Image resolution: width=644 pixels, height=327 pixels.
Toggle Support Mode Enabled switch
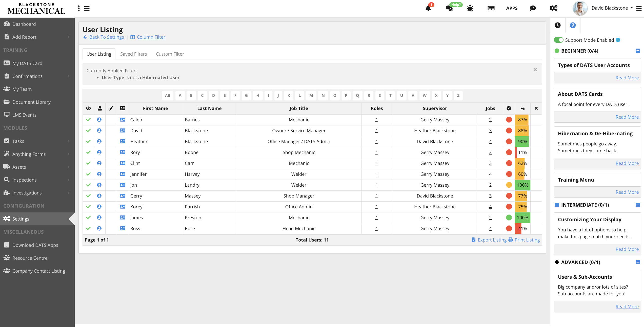pyautogui.click(x=558, y=40)
